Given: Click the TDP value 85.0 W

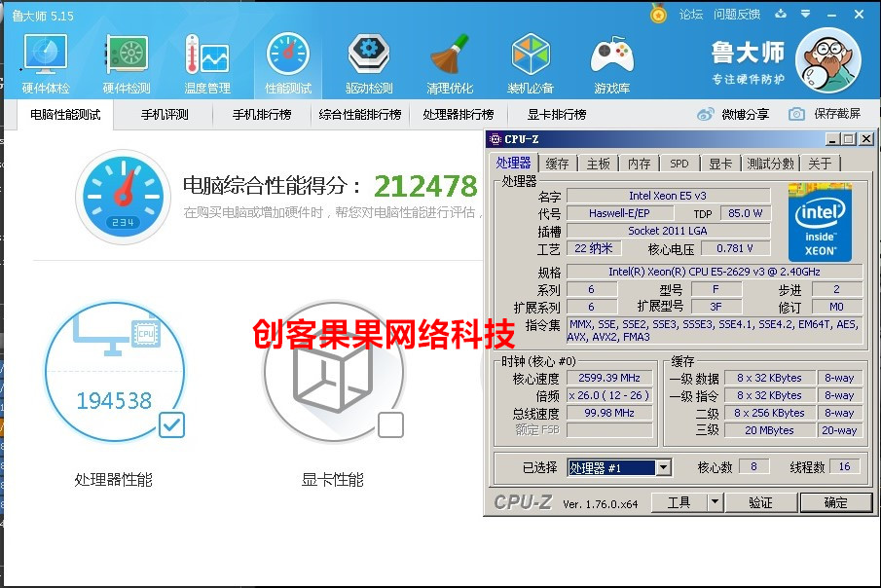Looking at the screenshot, I should point(745,213).
